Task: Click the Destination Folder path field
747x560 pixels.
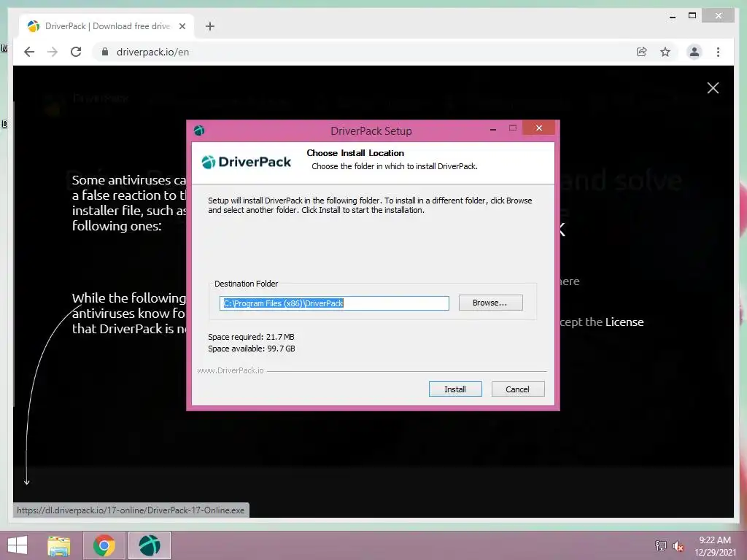Action: 334,303
